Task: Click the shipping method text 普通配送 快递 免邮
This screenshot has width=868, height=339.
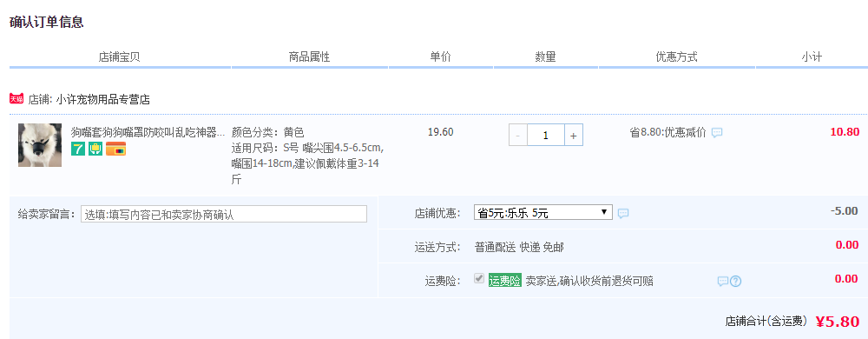Action: [519, 247]
